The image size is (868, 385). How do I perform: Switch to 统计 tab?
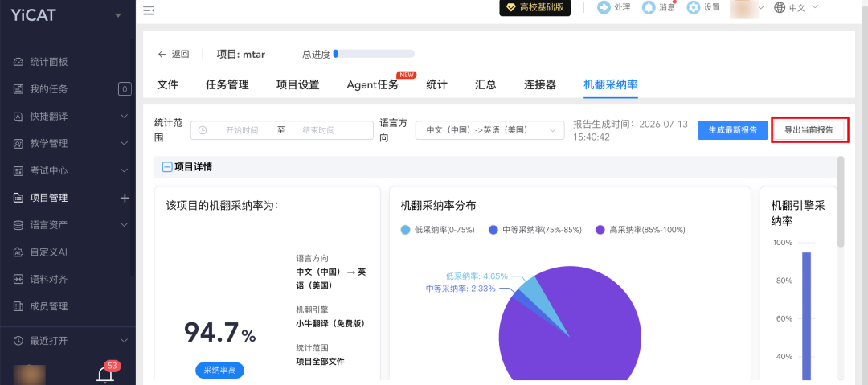tap(436, 84)
